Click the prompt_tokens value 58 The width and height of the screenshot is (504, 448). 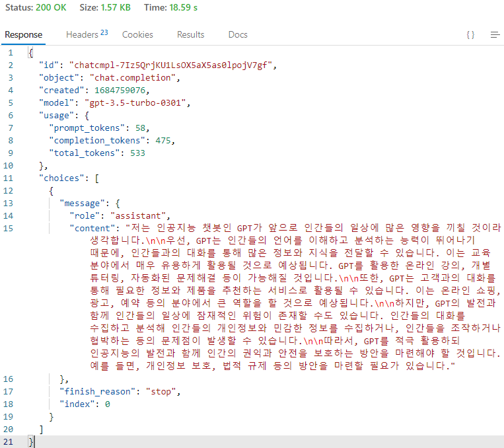coord(140,128)
